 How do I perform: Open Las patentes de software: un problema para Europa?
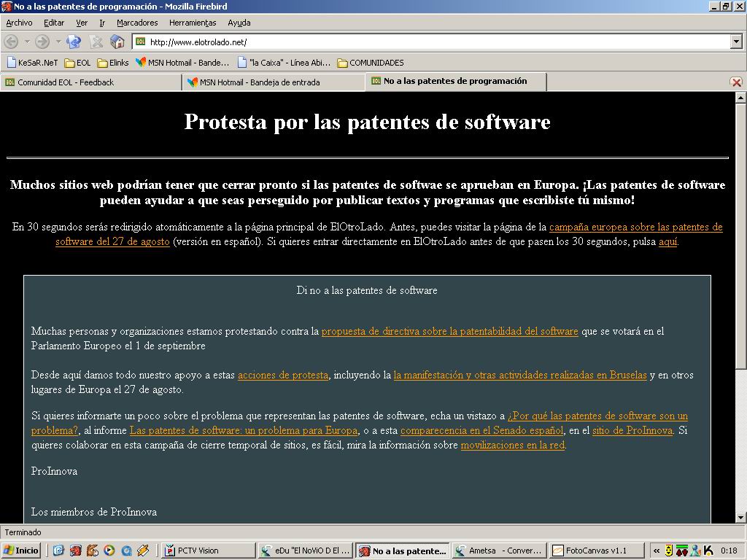pyautogui.click(x=244, y=430)
